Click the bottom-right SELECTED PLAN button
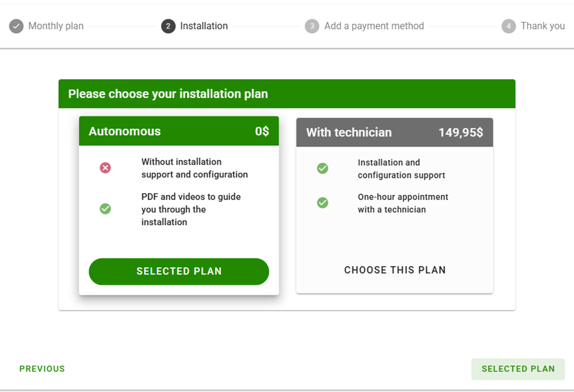574x392 pixels. tap(518, 369)
